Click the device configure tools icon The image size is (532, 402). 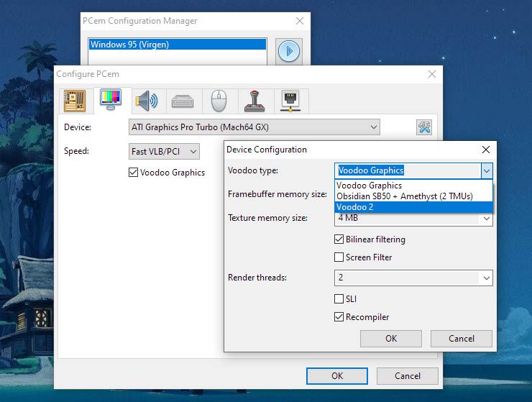[x=424, y=127]
